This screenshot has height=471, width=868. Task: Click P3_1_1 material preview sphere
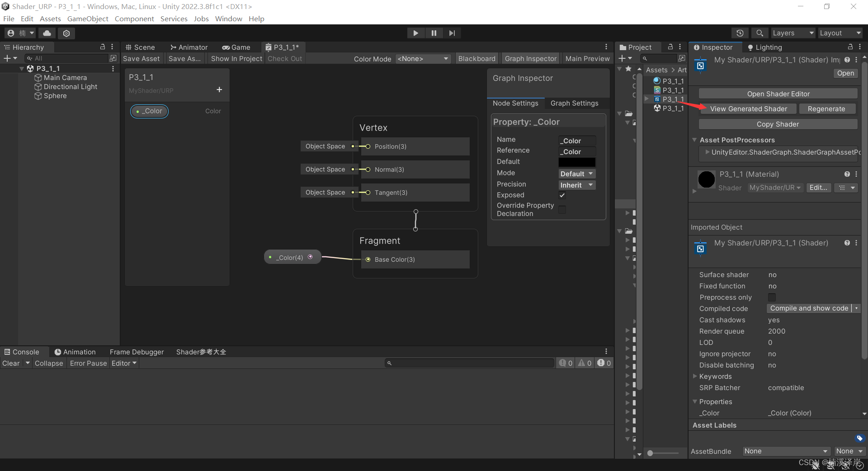[706, 179]
